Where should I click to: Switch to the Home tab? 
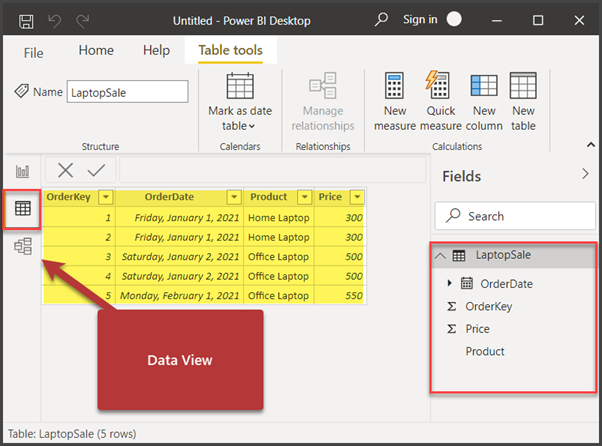coord(96,50)
